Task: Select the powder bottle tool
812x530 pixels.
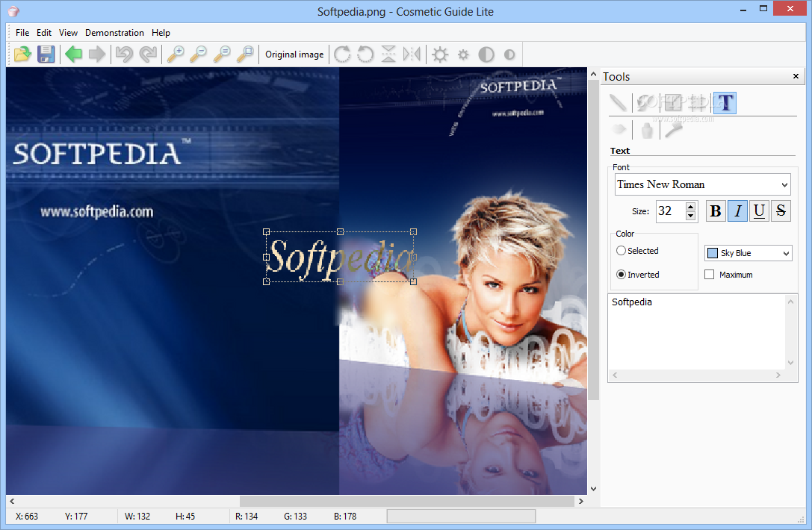Action: coord(647,129)
